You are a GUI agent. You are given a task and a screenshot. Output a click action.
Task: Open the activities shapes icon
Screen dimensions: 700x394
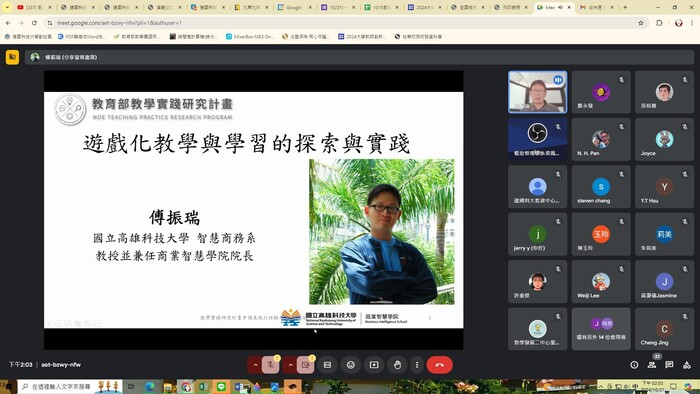[687, 365]
